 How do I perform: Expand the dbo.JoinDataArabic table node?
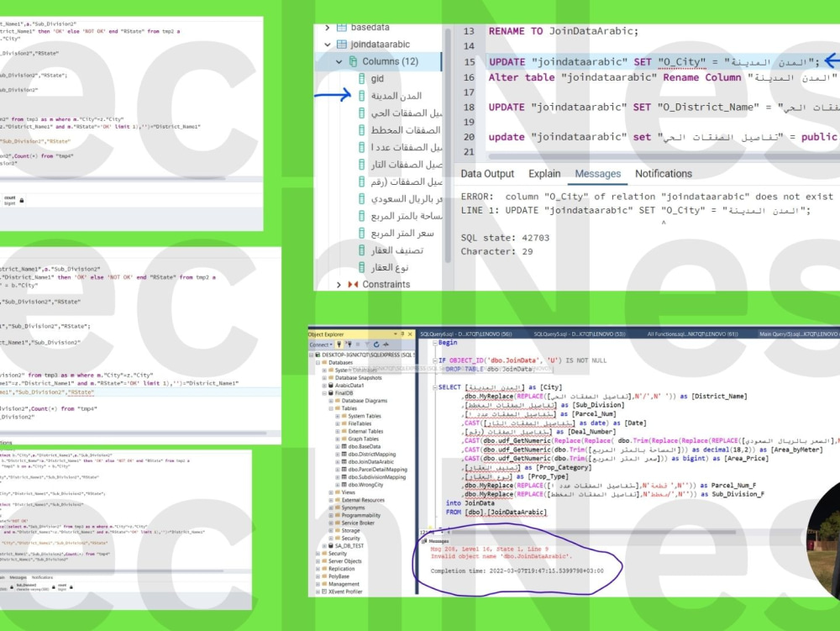coord(338,462)
